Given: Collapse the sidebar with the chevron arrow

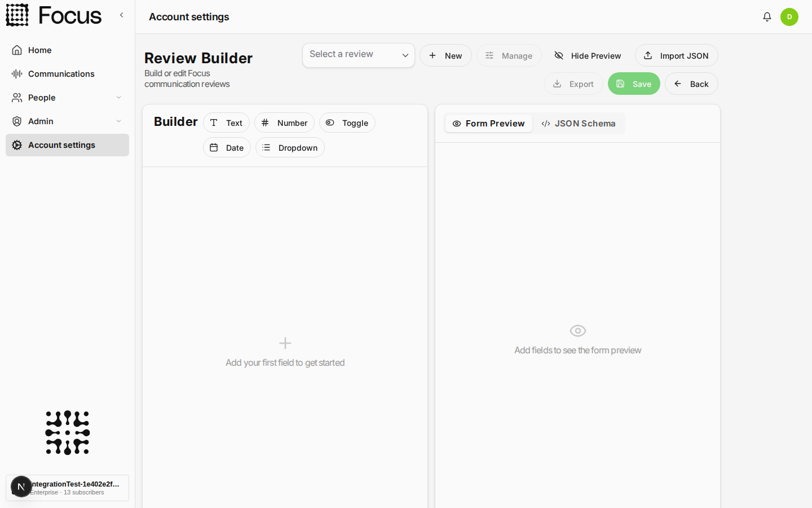Looking at the screenshot, I should [121, 15].
